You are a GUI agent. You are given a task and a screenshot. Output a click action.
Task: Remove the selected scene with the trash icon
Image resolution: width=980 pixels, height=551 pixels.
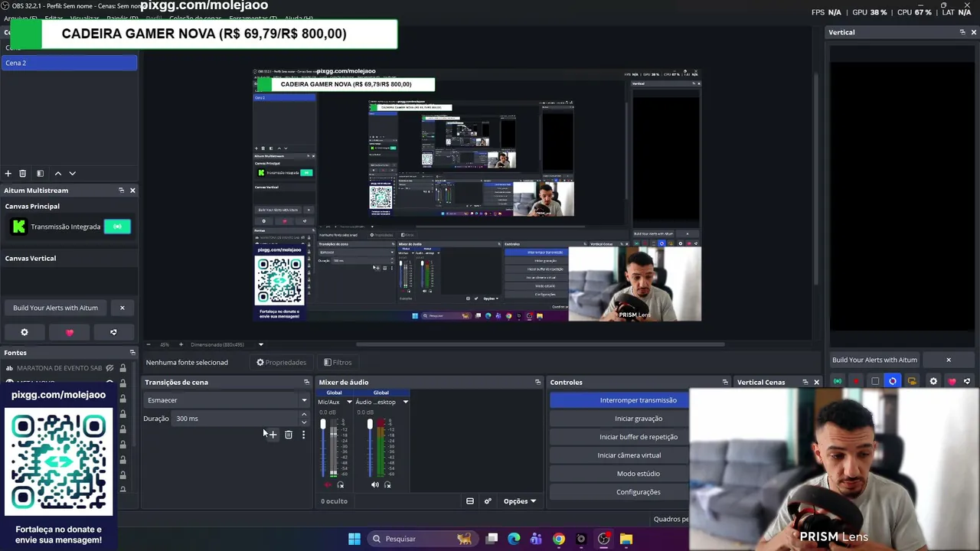[x=22, y=174]
